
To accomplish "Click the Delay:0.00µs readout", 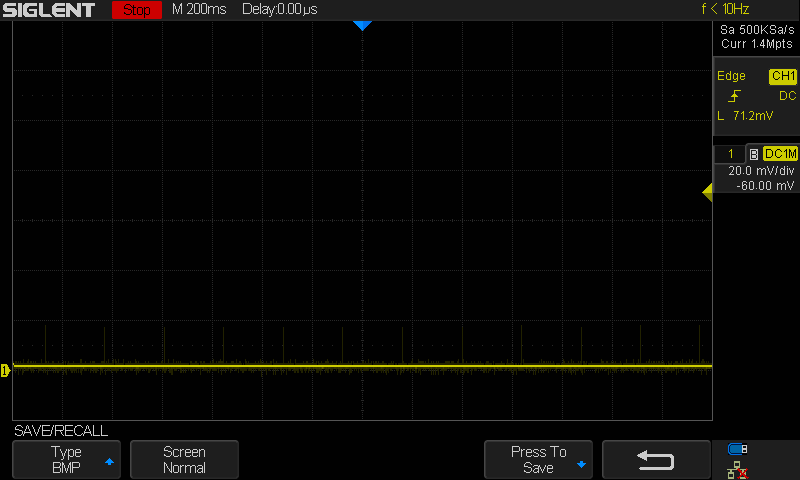I will (x=280, y=9).
